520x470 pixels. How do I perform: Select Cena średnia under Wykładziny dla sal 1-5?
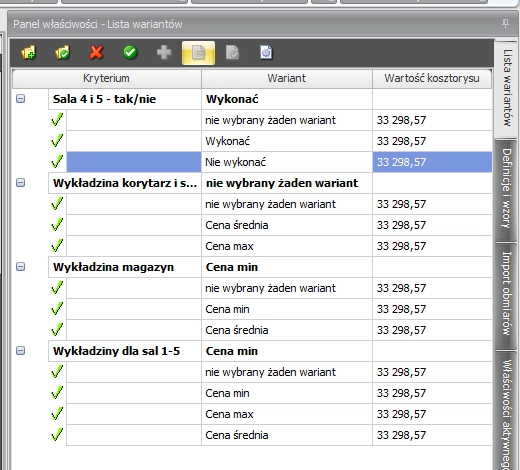click(x=237, y=435)
